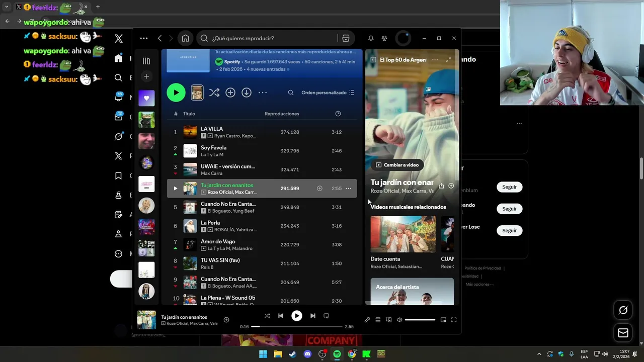Image resolution: width=644 pixels, height=362 pixels.
Task: Open the Friend Activity icon
Action: [384, 38]
